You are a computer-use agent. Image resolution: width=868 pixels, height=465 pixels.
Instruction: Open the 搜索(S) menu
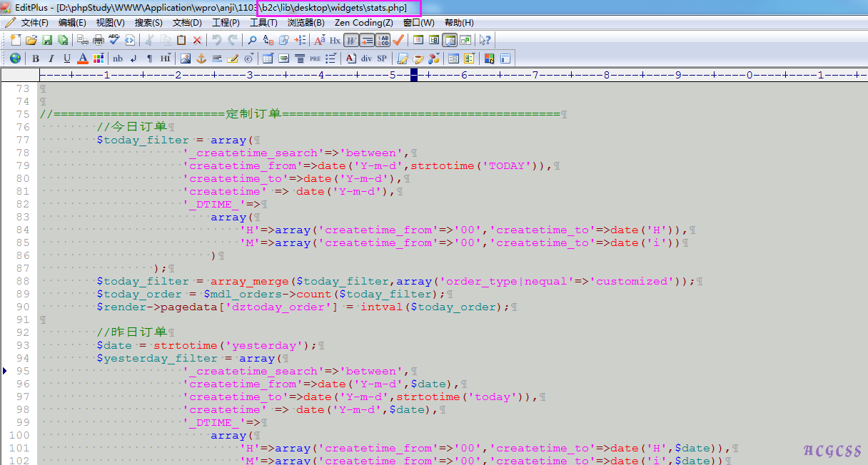point(148,23)
